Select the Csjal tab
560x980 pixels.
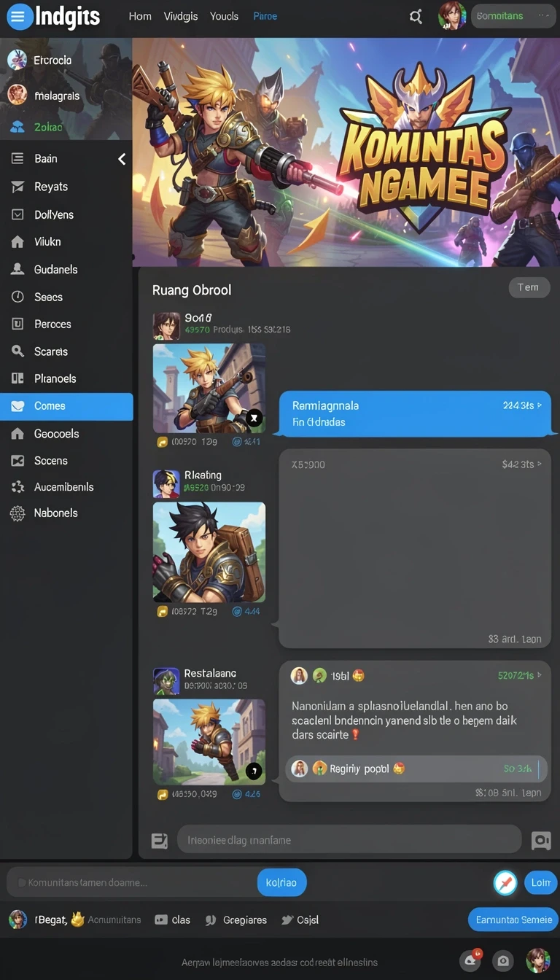click(300, 920)
